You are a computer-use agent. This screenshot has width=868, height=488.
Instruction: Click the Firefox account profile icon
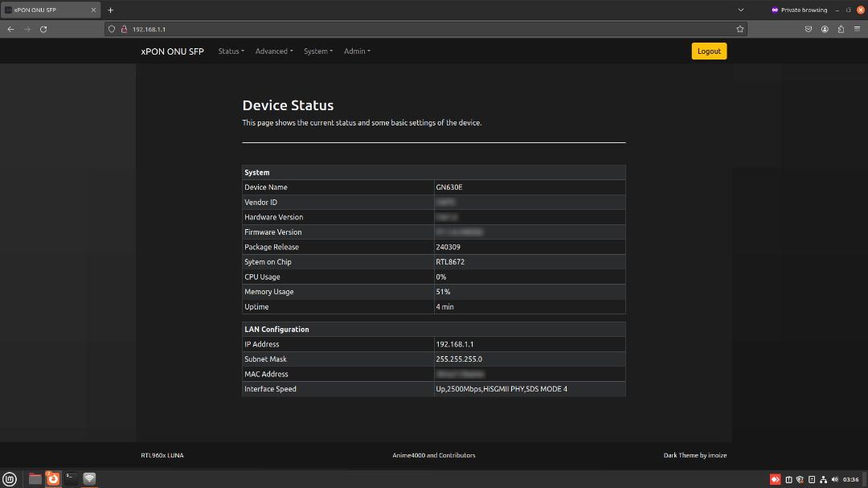point(825,29)
